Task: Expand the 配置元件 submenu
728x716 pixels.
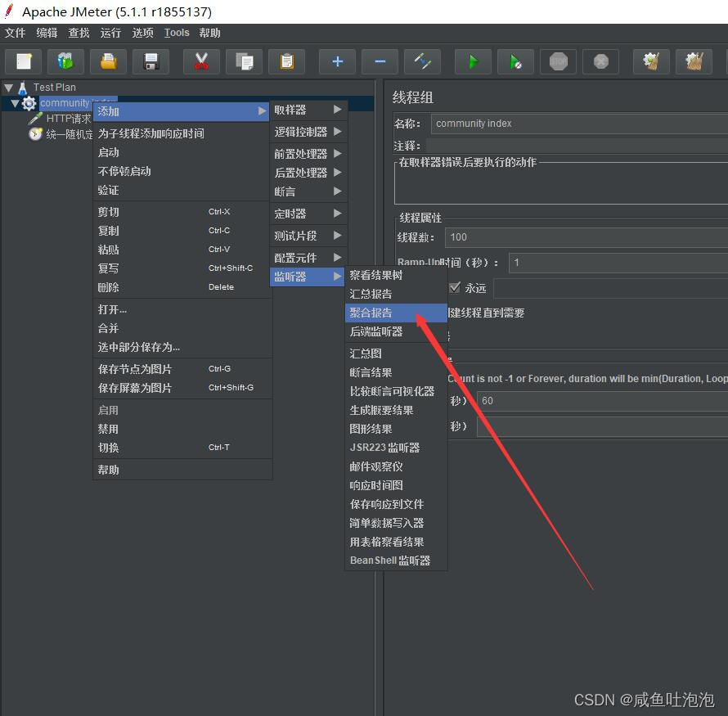Action: point(308,258)
